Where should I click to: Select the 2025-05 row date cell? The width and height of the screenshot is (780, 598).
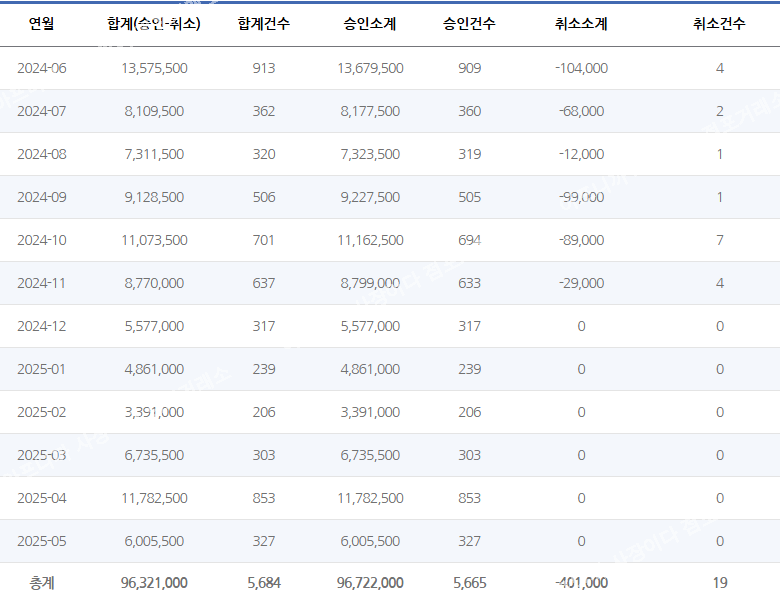(x=42, y=541)
